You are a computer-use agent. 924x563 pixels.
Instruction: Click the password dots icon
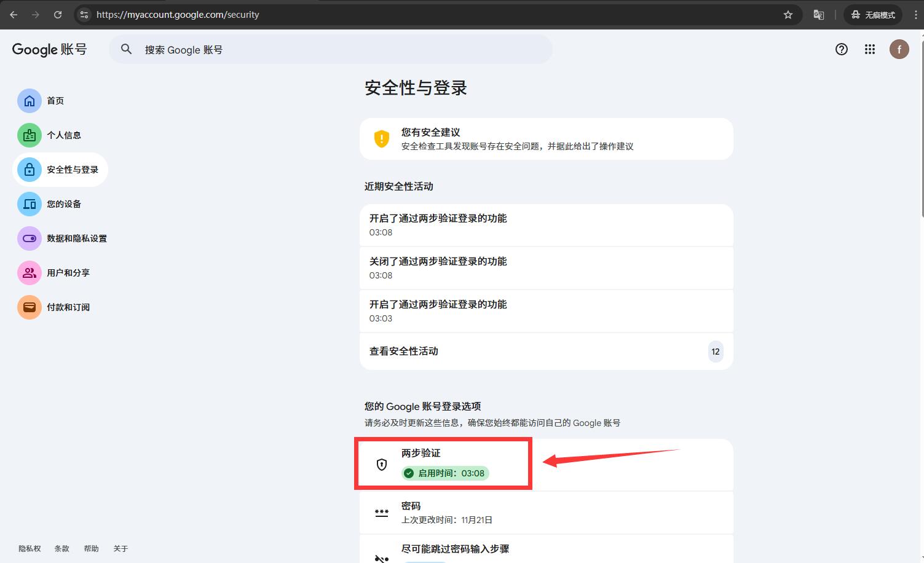coord(382,513)
